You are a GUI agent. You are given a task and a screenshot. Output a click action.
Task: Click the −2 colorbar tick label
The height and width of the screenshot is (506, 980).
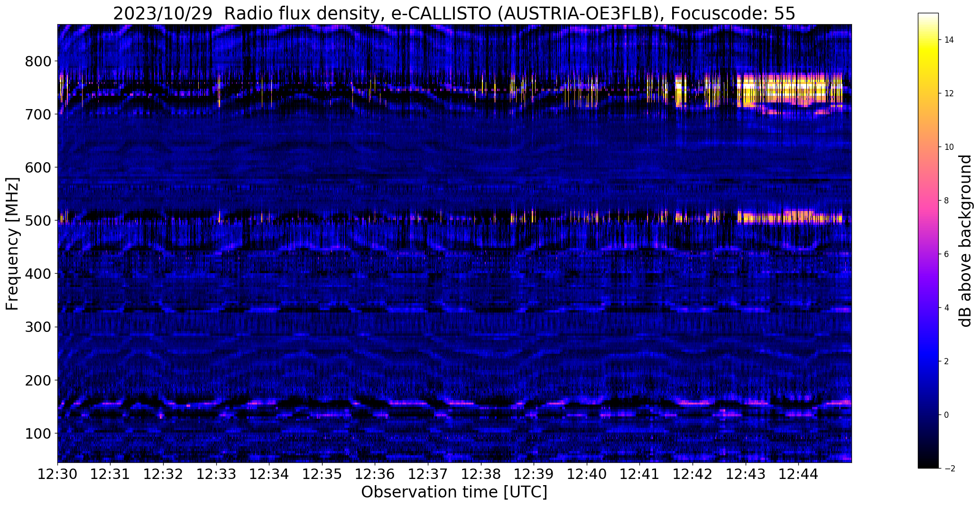pyautogui.click(x=949, y=469)
